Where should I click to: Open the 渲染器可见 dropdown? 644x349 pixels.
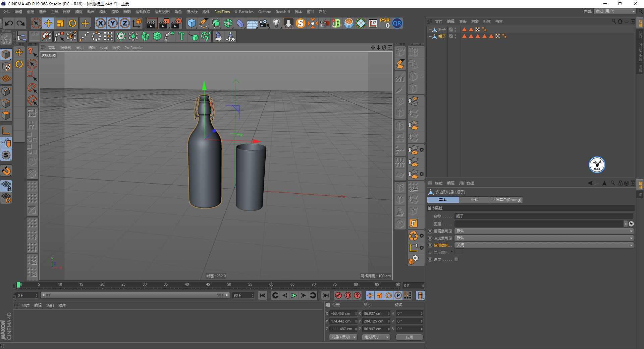(544, 238)
